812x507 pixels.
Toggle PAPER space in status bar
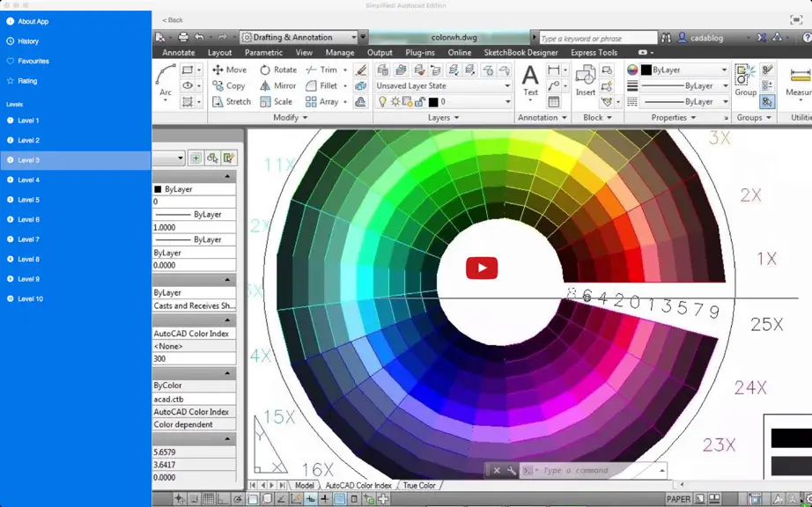pos(678,499)
